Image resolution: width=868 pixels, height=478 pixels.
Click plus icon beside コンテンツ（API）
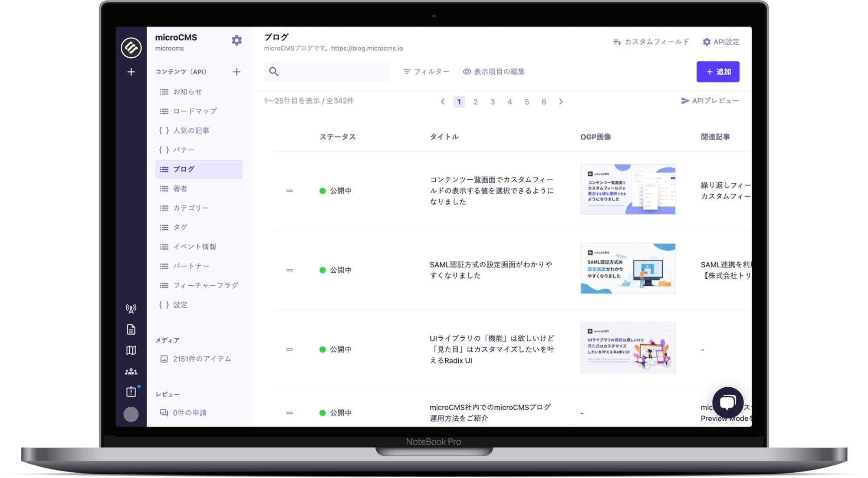(237, 72)
